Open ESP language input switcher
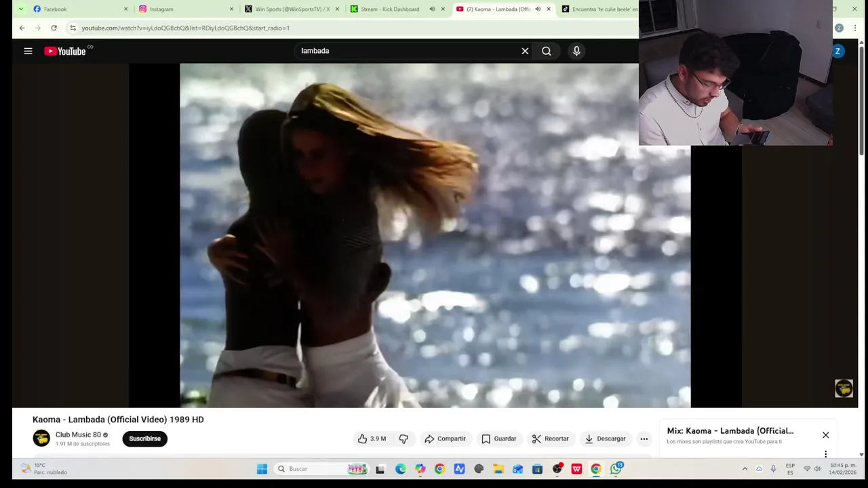 (790, 468)
